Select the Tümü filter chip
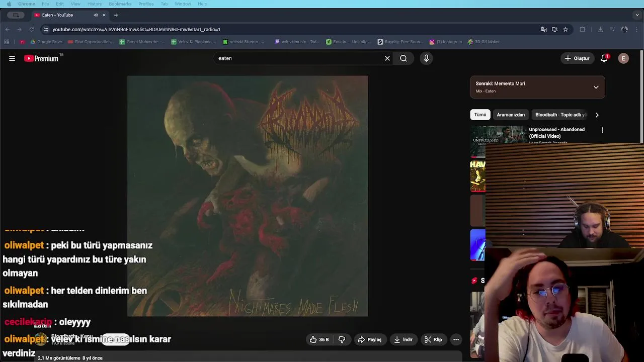This screenshot has width=644, height=362. pyautogui.click(x=480, y=115)
